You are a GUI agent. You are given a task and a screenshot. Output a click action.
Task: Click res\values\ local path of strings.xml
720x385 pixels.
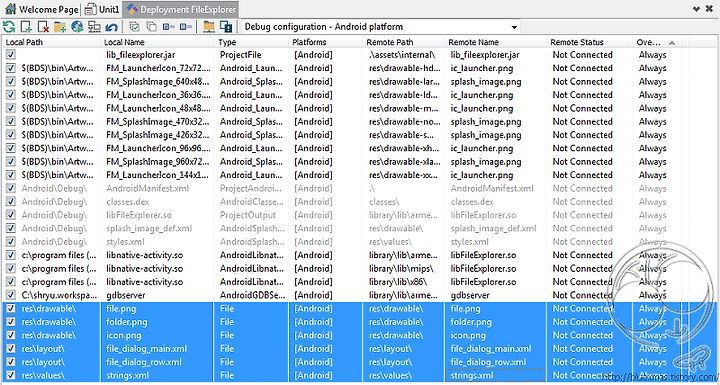(x=43, y=375)
